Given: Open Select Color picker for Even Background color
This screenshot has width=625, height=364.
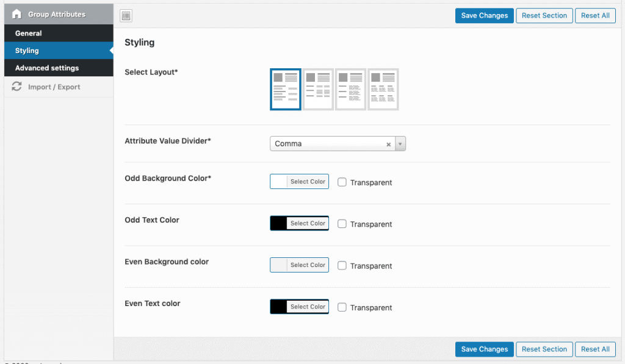Looking at the screenshot, I should coord(308,265).
